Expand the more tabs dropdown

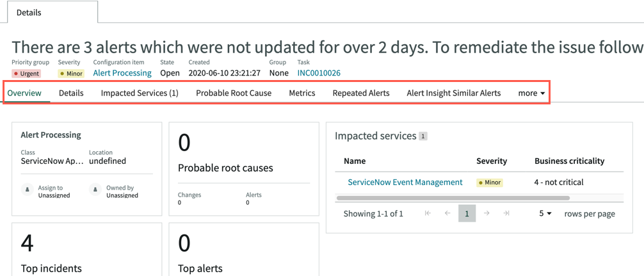tap(531, 93)
